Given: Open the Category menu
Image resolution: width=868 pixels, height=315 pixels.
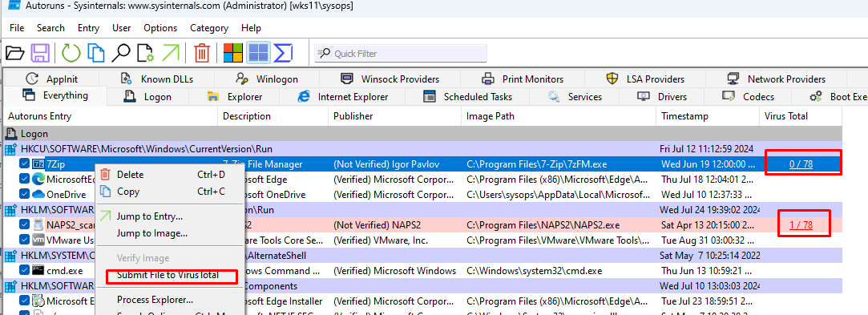Looking at the screenshot, I should point(209,28).
